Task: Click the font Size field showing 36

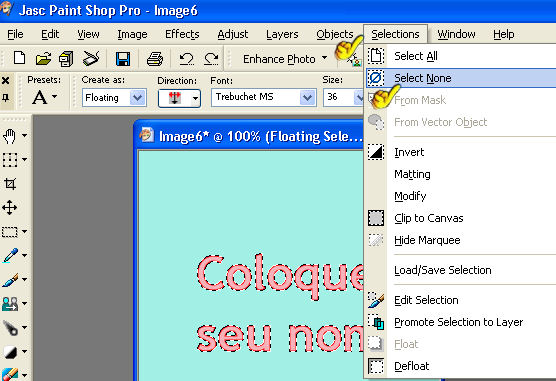Action: pyautogui.click(x=339, y=97)
